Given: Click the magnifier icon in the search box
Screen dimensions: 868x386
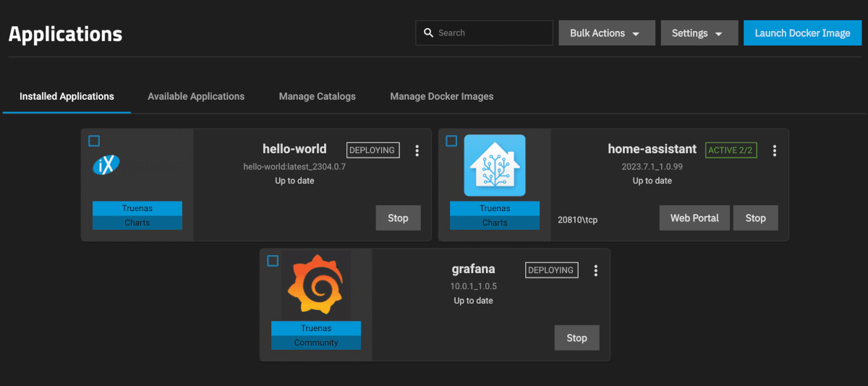Looking at the screenshot, I should point(428,33).
